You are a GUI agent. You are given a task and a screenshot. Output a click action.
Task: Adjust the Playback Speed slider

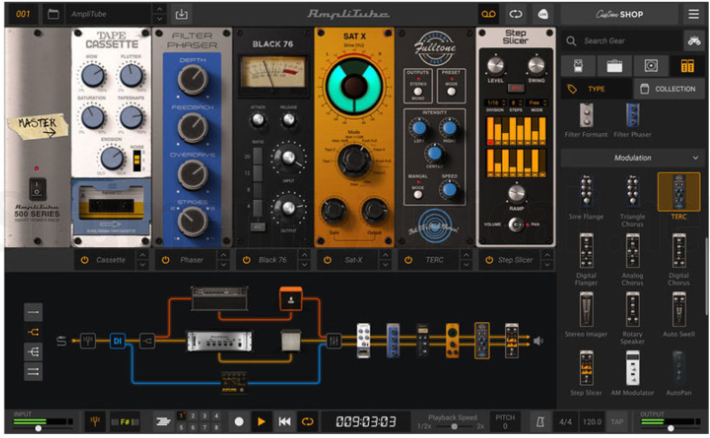(454, 426)
